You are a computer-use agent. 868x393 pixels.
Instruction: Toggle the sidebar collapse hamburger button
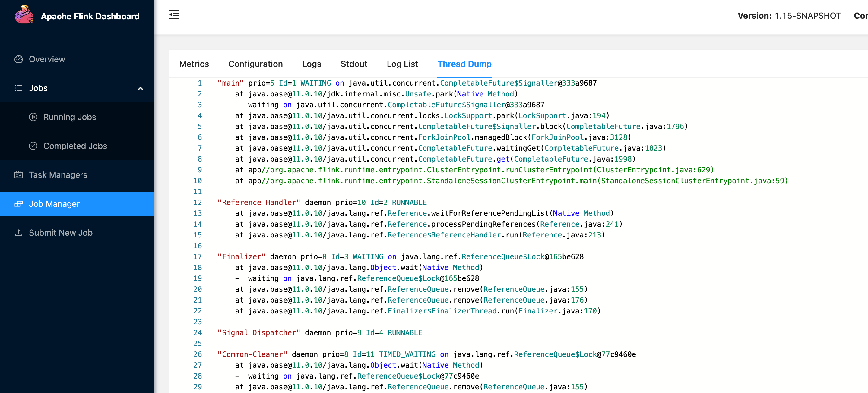174,15
